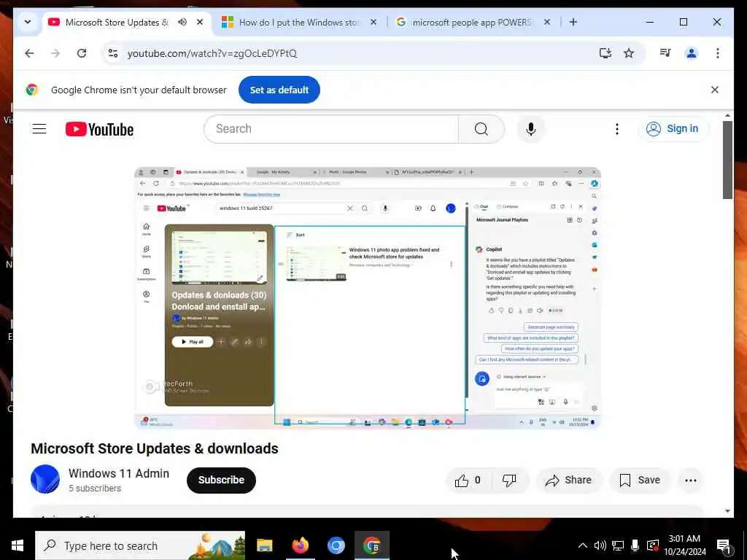Click the Set as default button

tap(279, 90)
